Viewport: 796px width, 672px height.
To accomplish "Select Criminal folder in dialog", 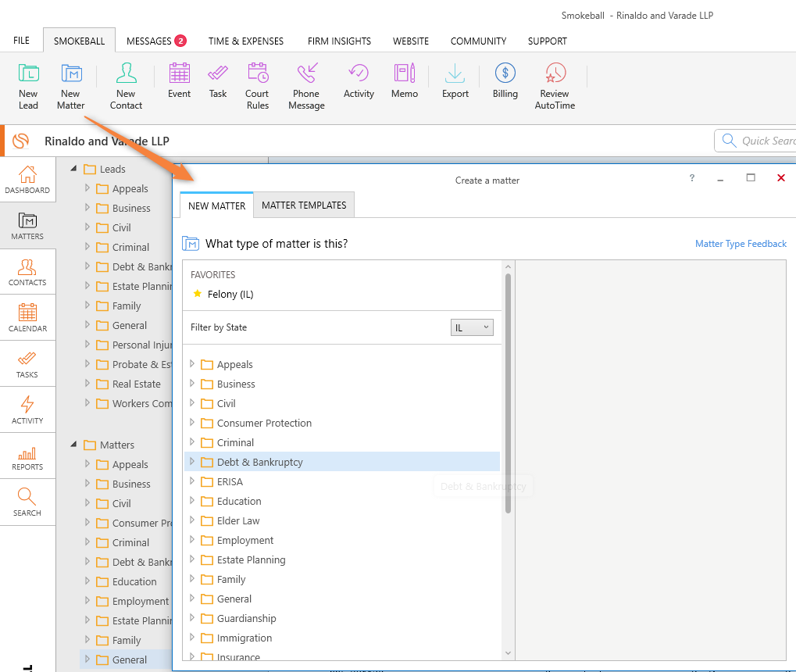I will tap(235, 442).
